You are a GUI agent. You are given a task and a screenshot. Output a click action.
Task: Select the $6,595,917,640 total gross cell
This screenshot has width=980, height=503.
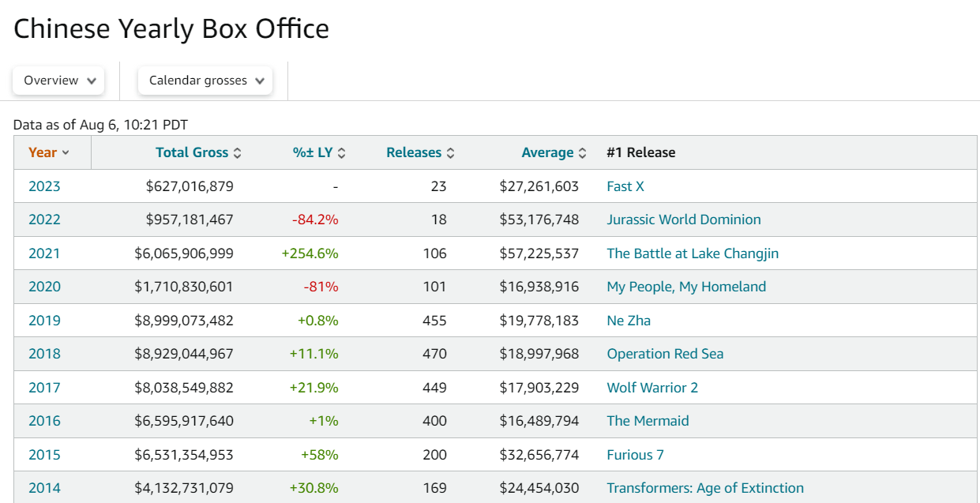(x=184, y=421)
